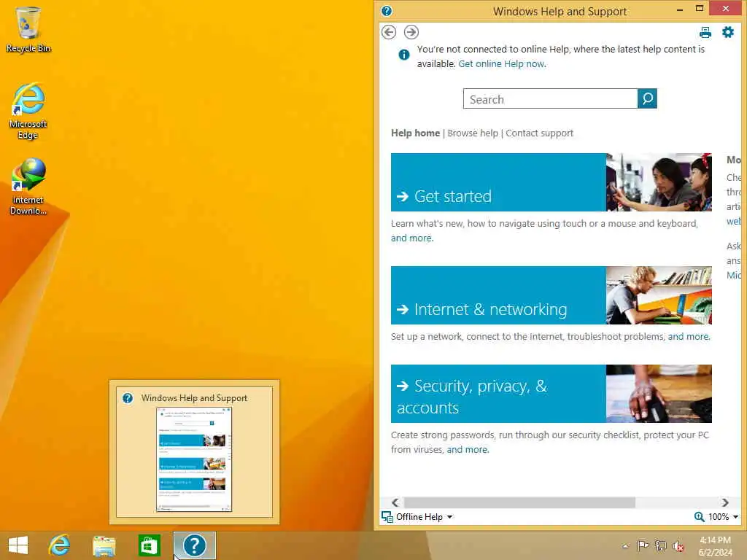Click the 'Web' link in the cut-off right column
747x560 pixels.
734,222
